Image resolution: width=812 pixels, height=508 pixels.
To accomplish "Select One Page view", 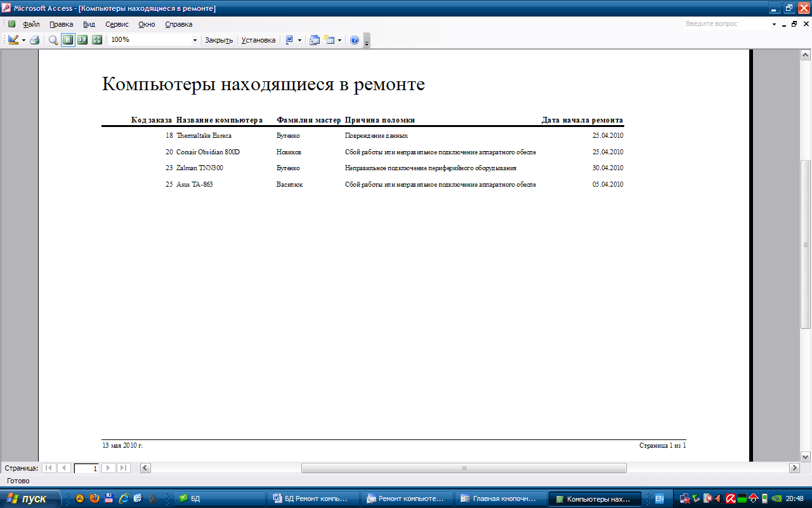I will tap(68, 40).
